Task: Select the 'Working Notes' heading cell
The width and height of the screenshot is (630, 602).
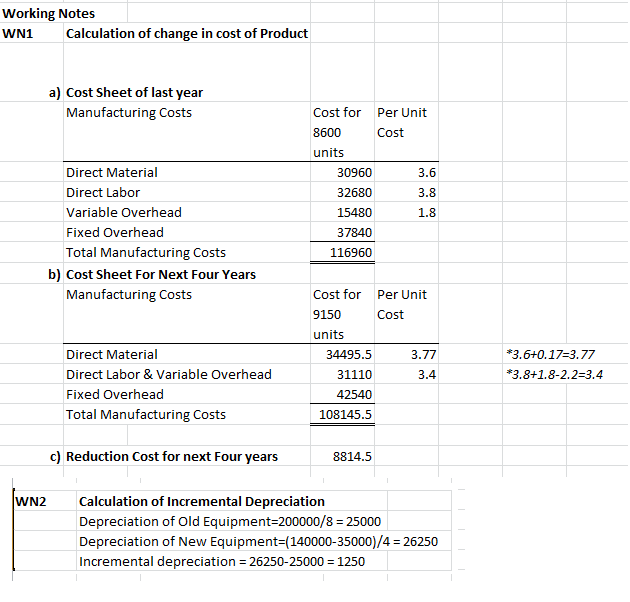Action: click(x=49, y=14)
